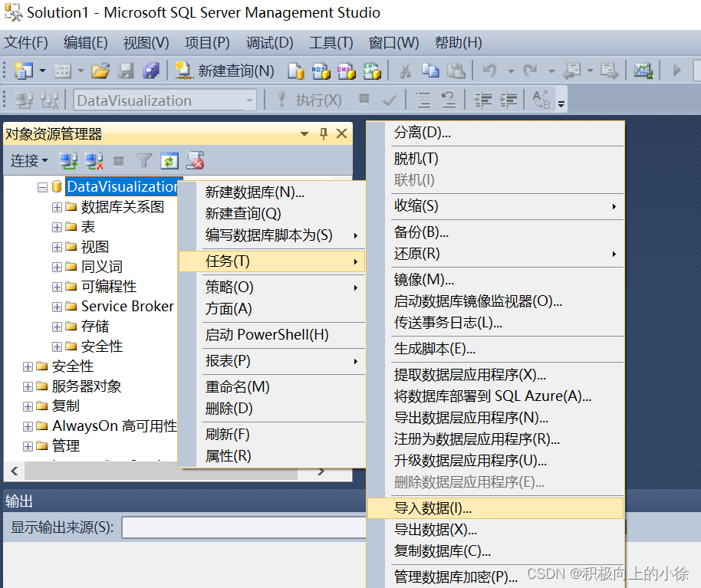Click the increase indent icon
The height and width of the screenshot is (588, 701).
click(x=508, y=100)
